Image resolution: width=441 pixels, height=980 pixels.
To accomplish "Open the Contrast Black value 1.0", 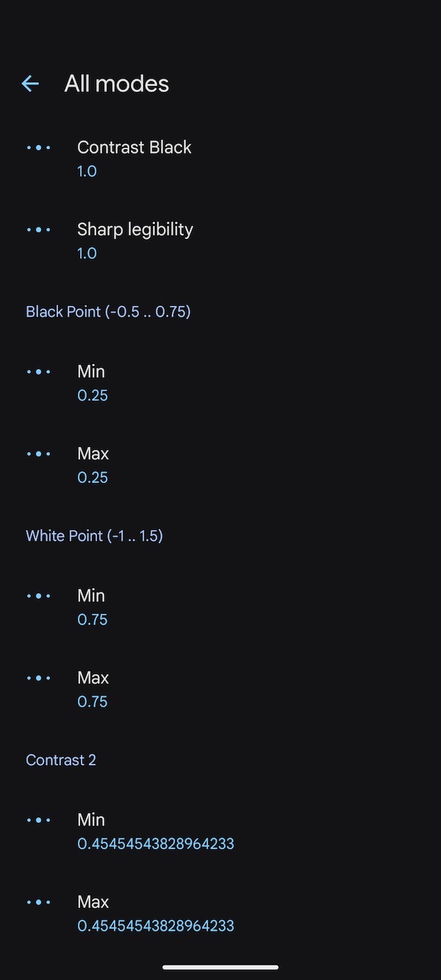I will (x=87, y=171).
